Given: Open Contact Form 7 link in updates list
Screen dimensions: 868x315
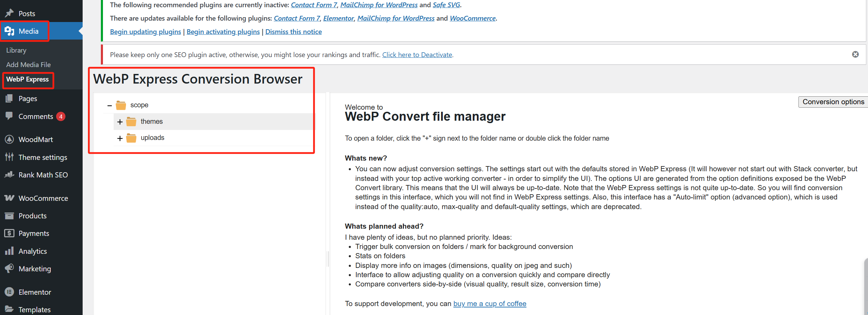Looking at the screenshot, I should coord(297,18).
